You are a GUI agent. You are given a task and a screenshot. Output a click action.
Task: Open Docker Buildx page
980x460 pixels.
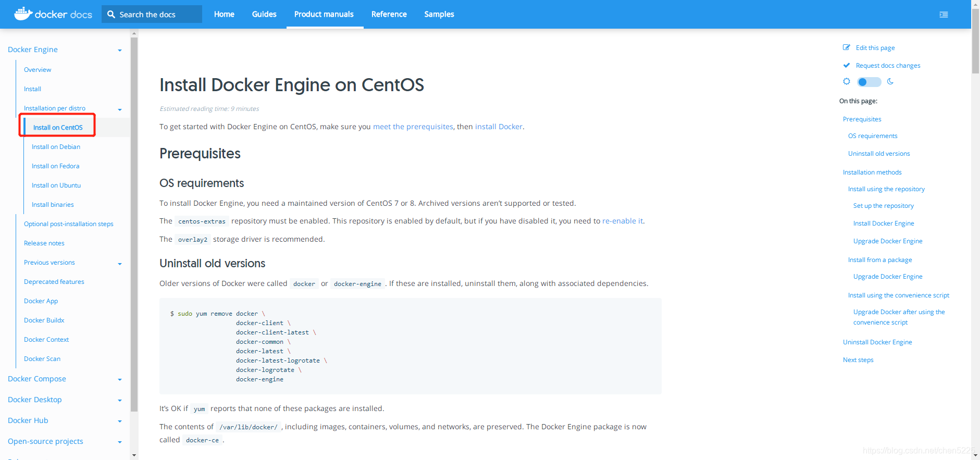(x=44, y=320)
